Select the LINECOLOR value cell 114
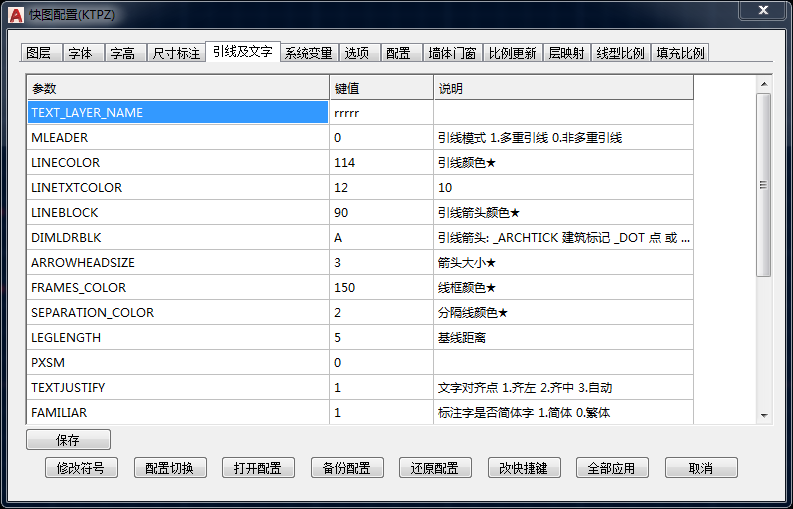Image resolution: width=793 pixels, height=509 pixels. coord(381,163)
